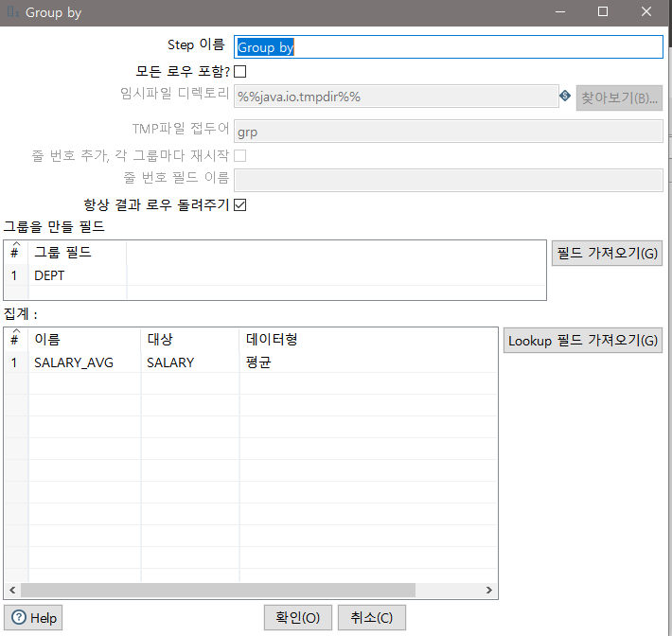
Task: Toggle the 모든 로우 포함? checkbox
Action: coord(240,72)
